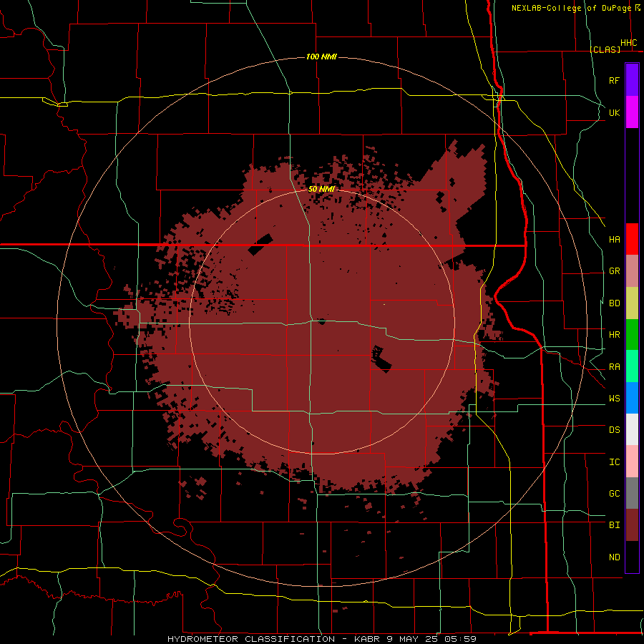Click the GC legend label

(614, 494)
